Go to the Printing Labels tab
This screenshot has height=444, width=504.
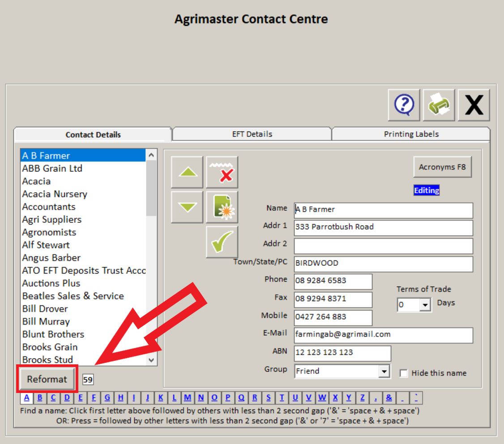pos(411,134)
